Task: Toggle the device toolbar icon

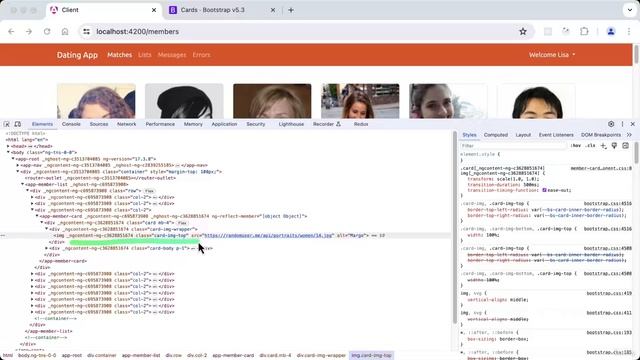Action: point(18,124)
